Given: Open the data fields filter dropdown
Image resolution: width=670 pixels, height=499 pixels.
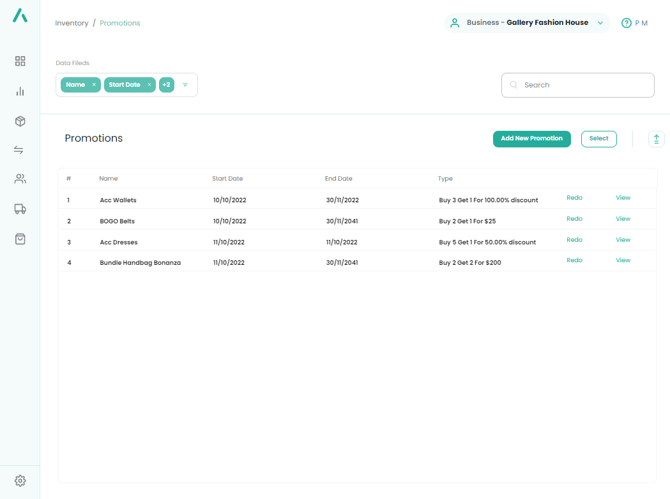Looking at the screenshot, I should 185,85.
